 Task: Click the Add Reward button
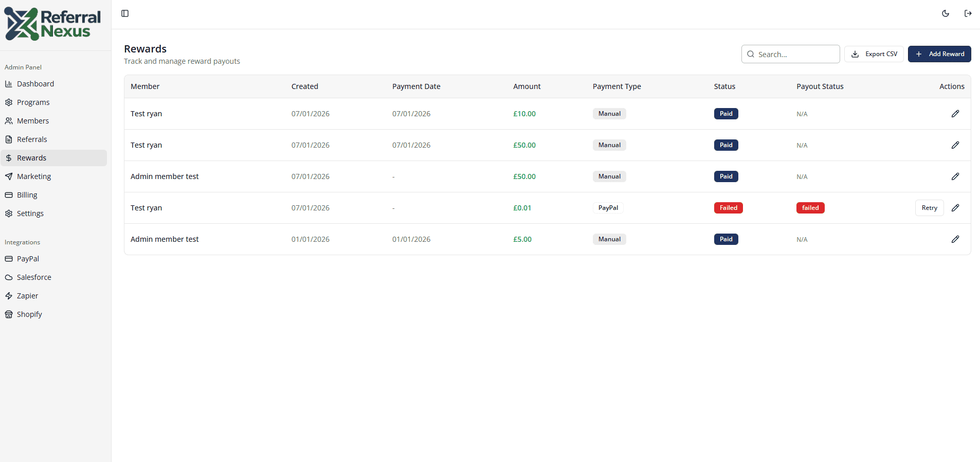(939, 54)
